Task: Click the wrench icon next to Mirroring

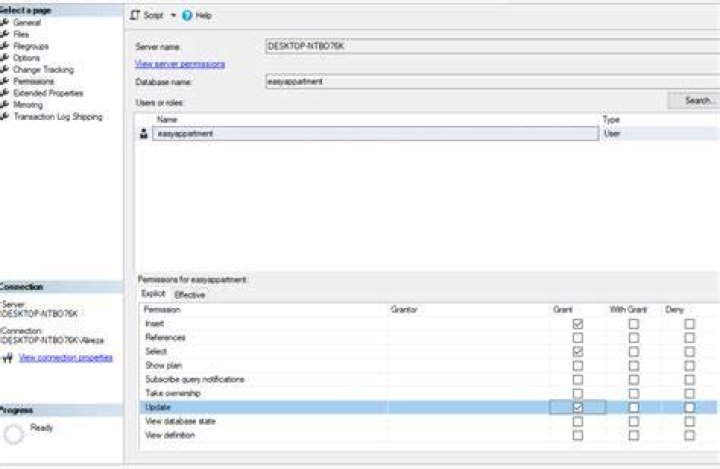Action: (5, 104)
